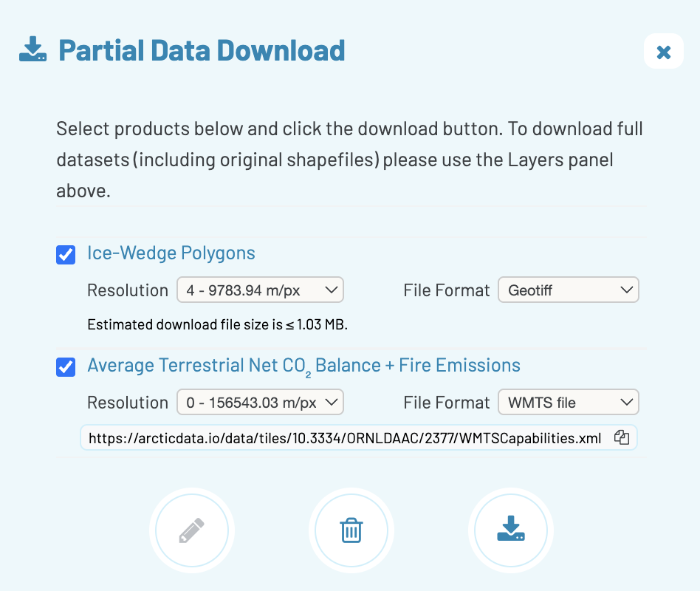Uncheck the Ice-Wedge Polygons checkbox
700x591 pixels.
pos(66,255)
